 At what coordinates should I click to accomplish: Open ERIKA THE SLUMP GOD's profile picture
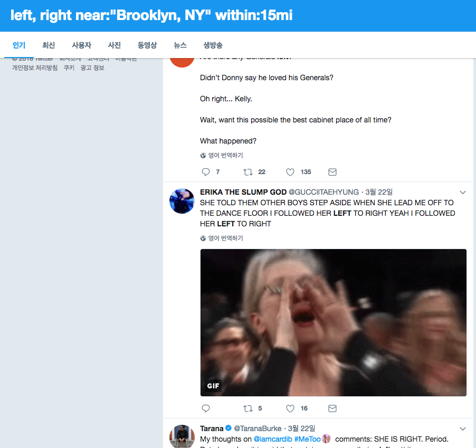pyautogui.click(x=182, y=201)
